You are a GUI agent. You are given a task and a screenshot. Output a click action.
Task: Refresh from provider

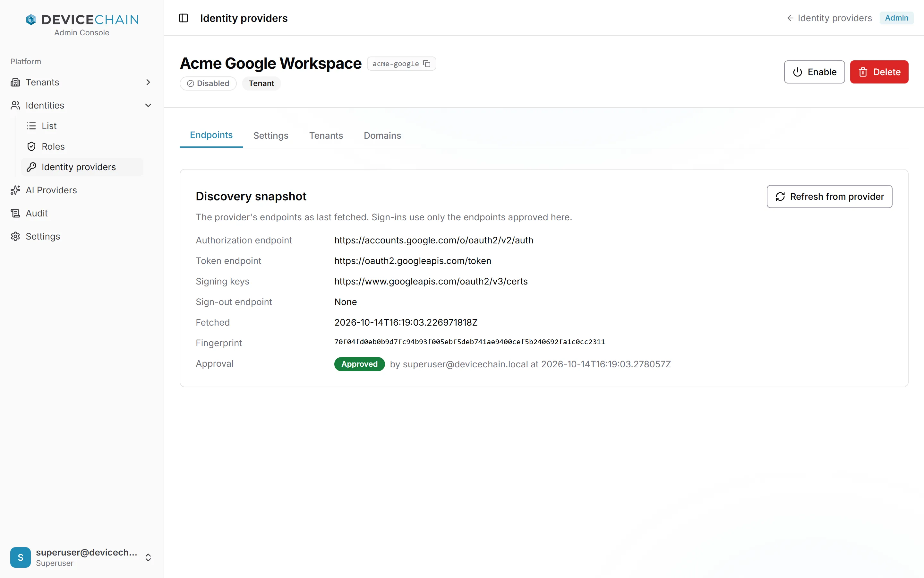pos(829,197)
